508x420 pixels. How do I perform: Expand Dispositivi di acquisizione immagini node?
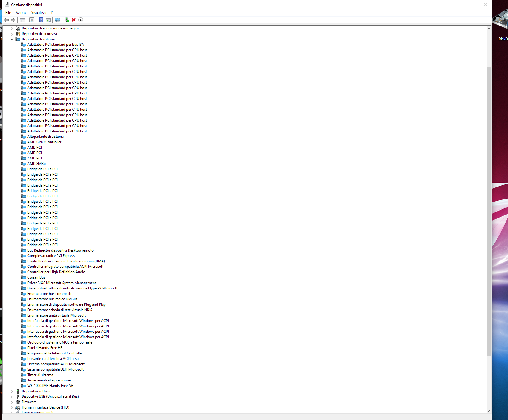tap(12, 28)
